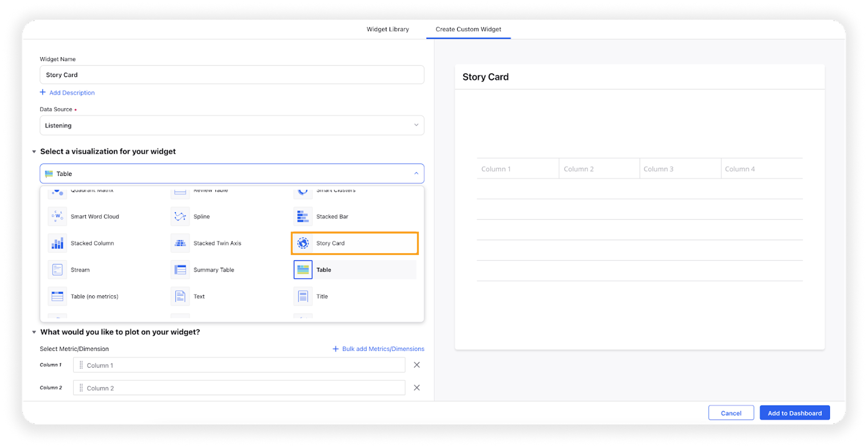868x448 pixels.
Task: Remove Column 1 with its X icon
Action: coord(417,365)
